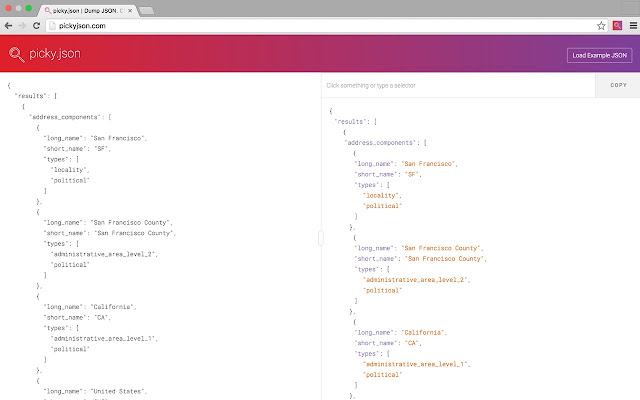The image size is (640, 400).
Task: Click "locality" in left editor
Action: point(69,170)
